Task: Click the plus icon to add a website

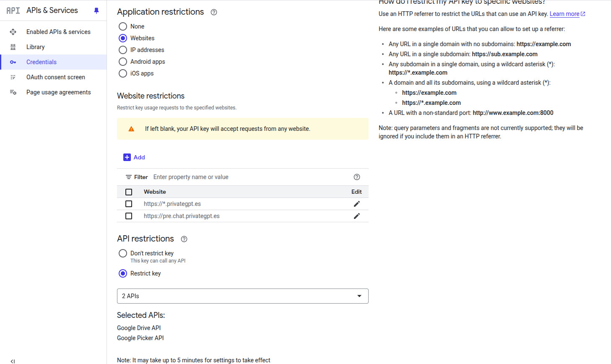Action: (127, 157)
